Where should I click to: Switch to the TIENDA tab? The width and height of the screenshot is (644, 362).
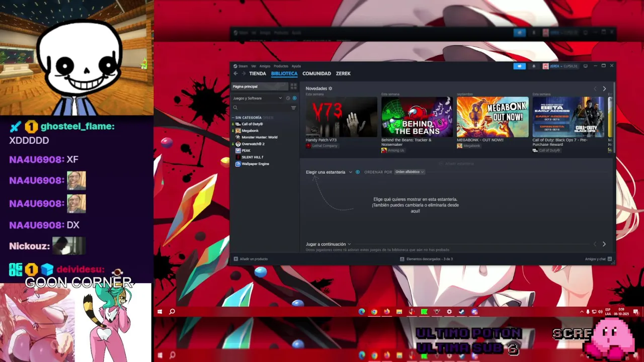click(258, 73)
